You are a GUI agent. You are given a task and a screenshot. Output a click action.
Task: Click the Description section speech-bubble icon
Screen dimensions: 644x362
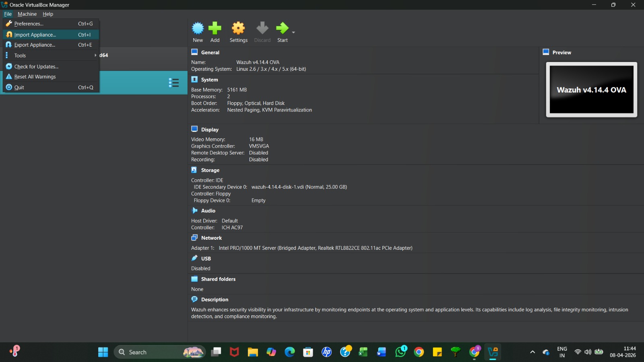click(x=194, y=299)
